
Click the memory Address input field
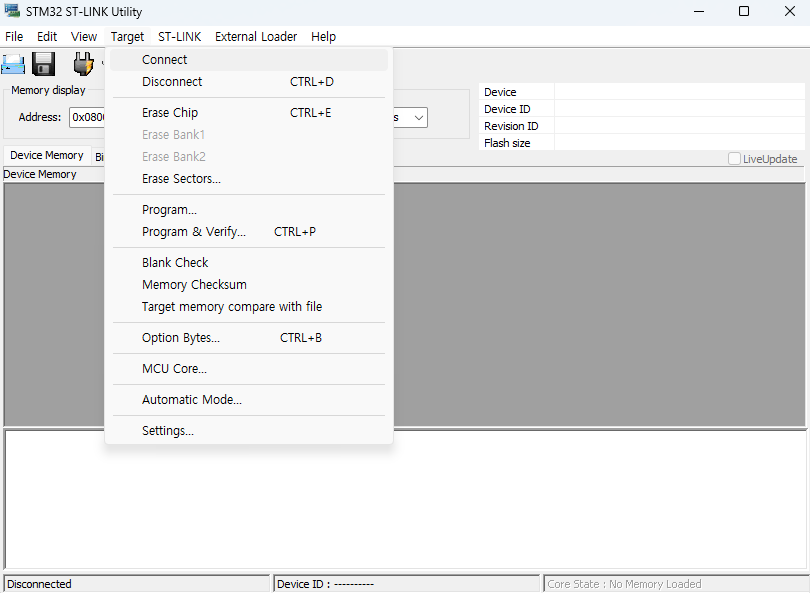click(x=87, y=117)
